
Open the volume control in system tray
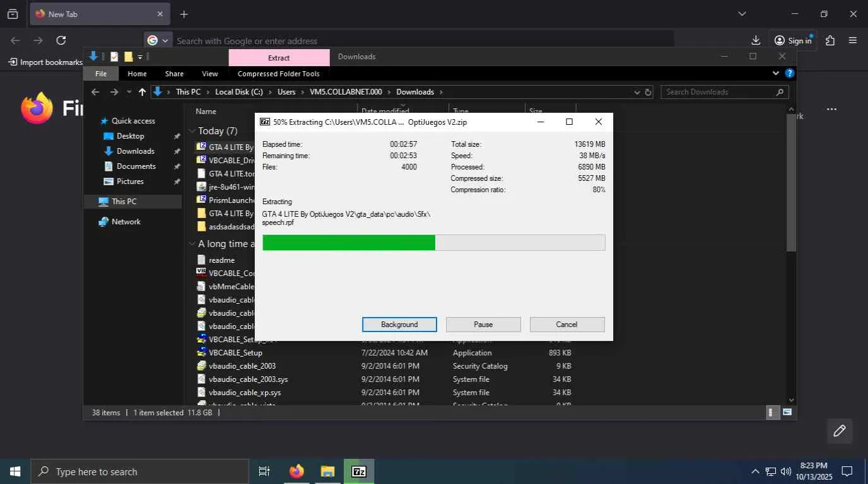[786, 471]
